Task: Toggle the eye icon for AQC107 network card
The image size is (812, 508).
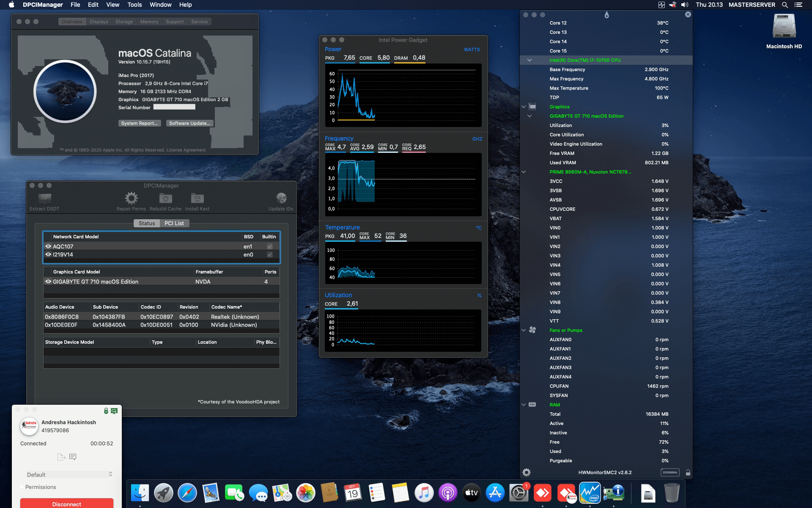Action: click(48, 246)
